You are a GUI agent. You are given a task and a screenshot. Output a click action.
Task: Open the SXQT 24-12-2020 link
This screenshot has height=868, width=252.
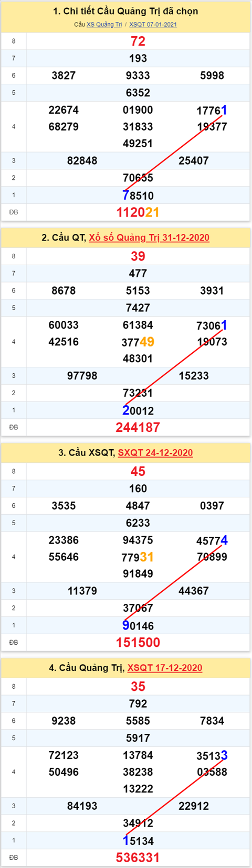pyautogui.click(x=155, y=452)
